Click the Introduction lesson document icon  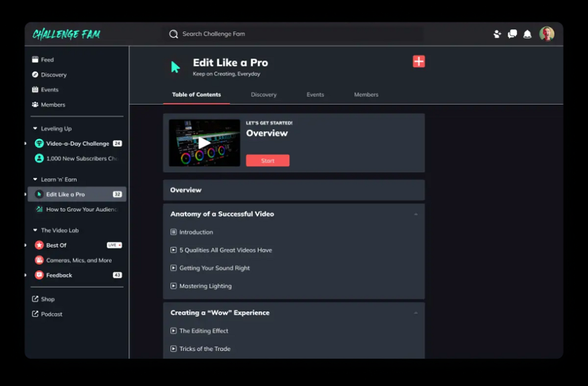[x=173, y=232]
